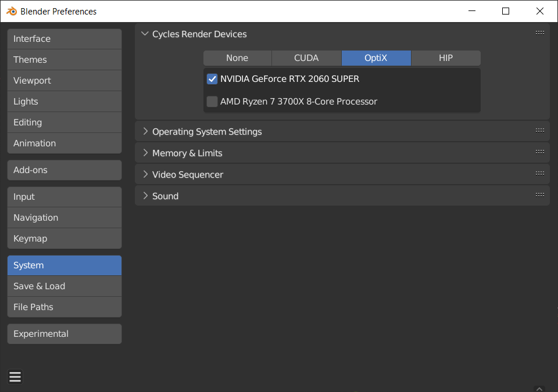The height and width of the screenshot is (392, 558).
Task: Grab the Video Sequencer panel drag handle
Action: 540,173
